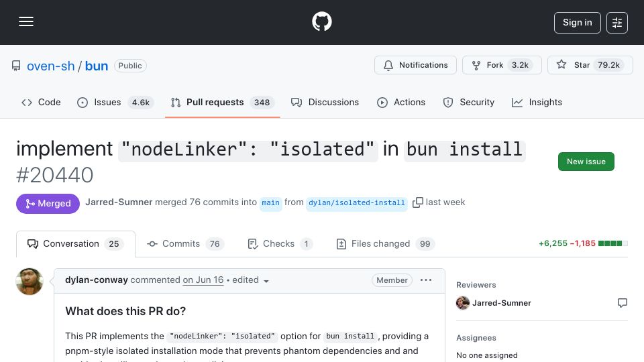Copy head branch name with copy icon
644x362 pixels.
(417, 202)
